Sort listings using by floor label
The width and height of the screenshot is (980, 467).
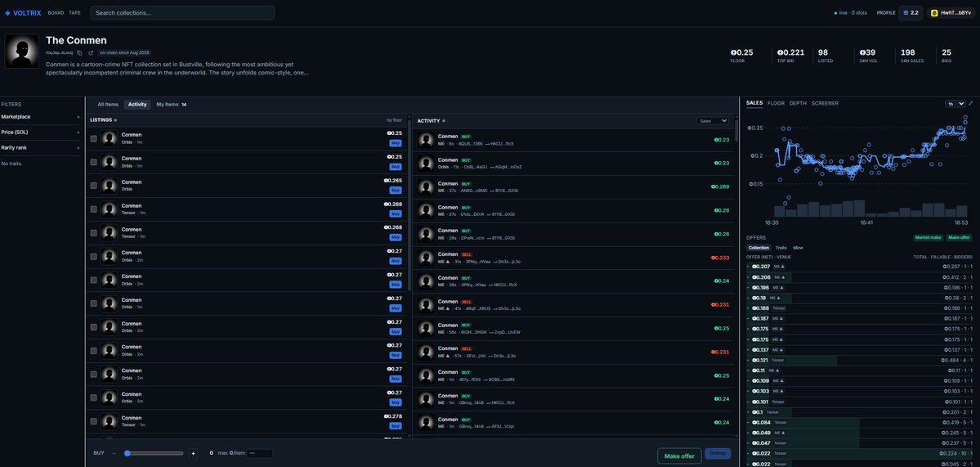pyautogui.click(x=394, y=120)
